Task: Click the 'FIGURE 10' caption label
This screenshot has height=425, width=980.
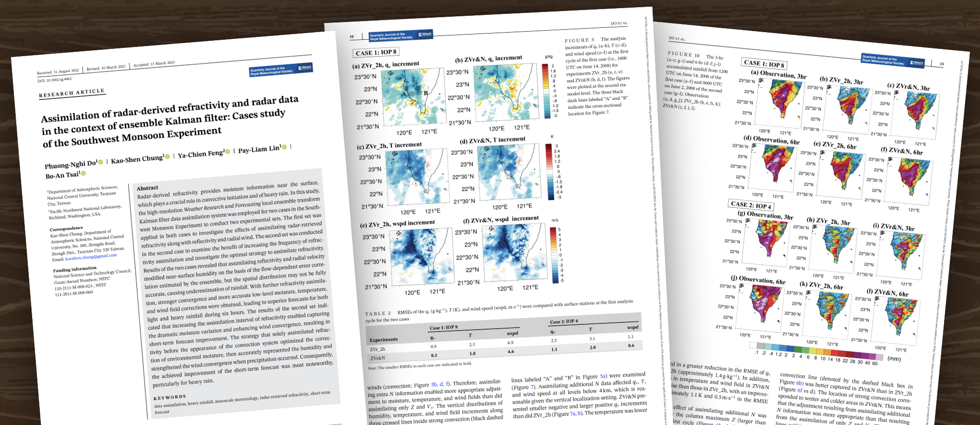Action: point(684,54)
